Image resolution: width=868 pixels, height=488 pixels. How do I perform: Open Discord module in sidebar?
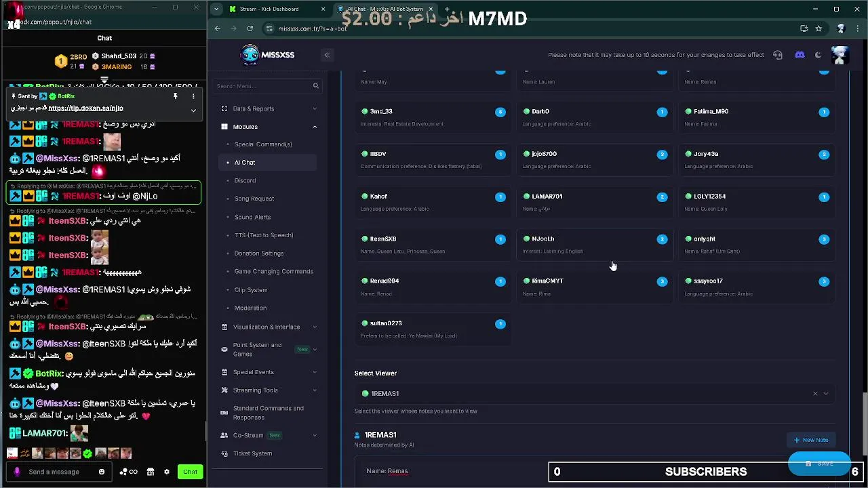click(x=245, y=180)
